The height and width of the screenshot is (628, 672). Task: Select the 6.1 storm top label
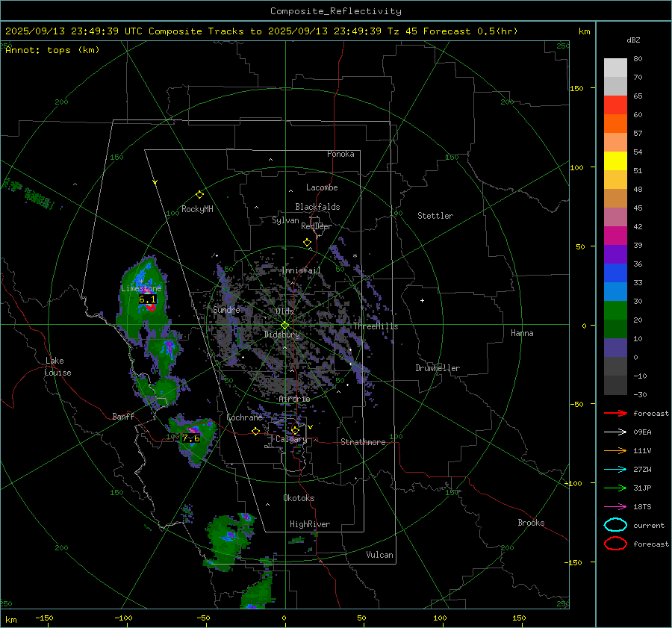click(147, 299)
